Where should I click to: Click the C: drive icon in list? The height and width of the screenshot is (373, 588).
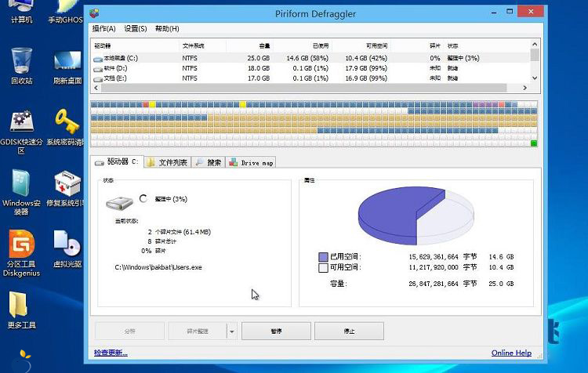(x=98, y=59)
